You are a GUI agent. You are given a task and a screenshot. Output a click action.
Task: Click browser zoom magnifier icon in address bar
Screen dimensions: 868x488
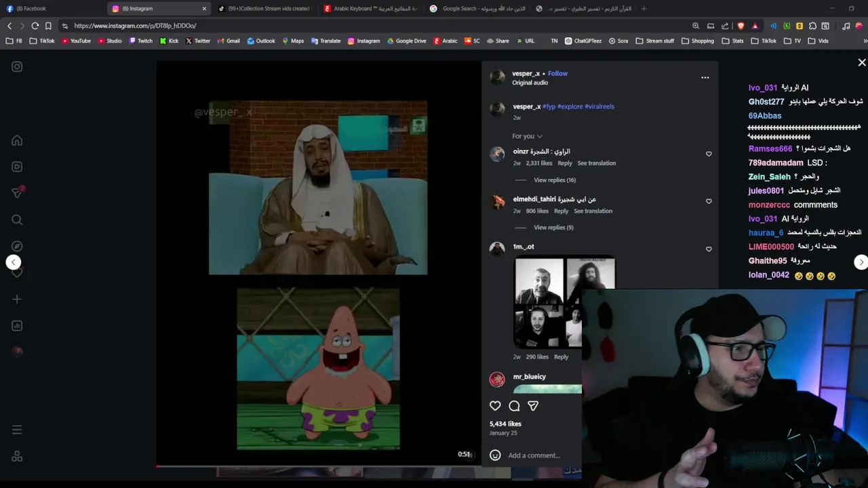(696, 26)
